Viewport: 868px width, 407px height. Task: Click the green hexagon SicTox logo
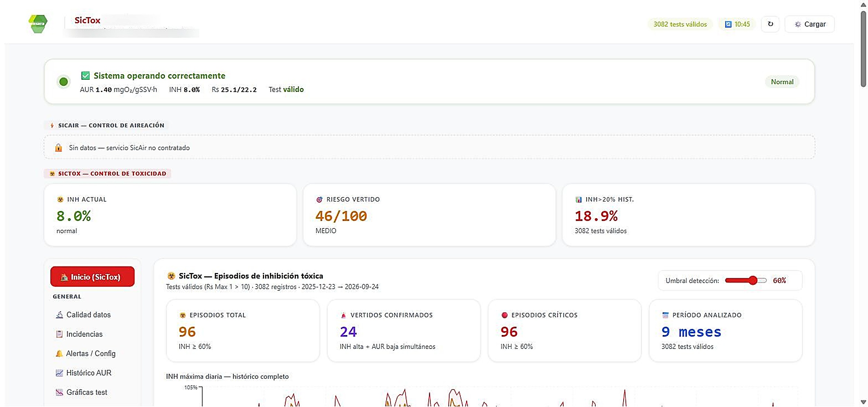(x=38, y=24)
